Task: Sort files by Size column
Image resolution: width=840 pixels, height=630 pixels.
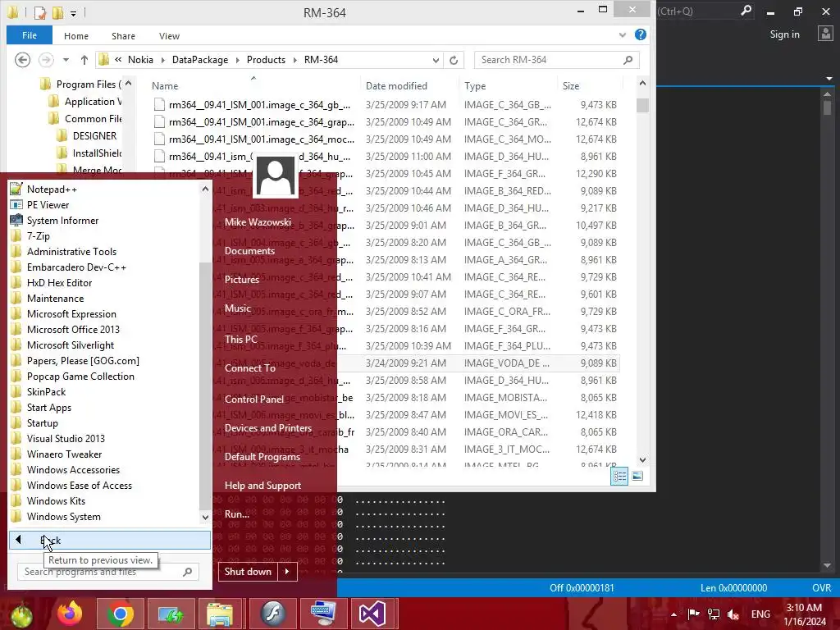Action: click(571, 85)
